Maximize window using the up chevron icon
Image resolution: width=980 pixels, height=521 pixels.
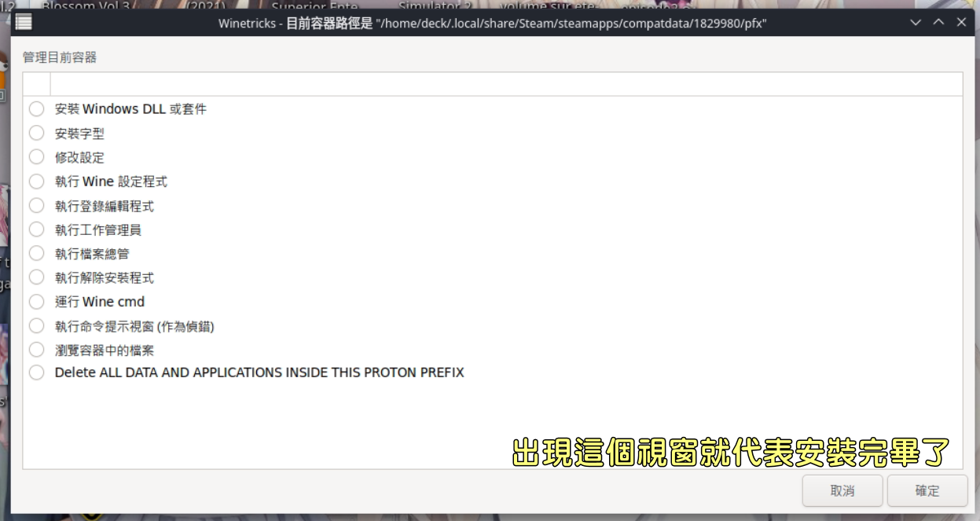938,23
